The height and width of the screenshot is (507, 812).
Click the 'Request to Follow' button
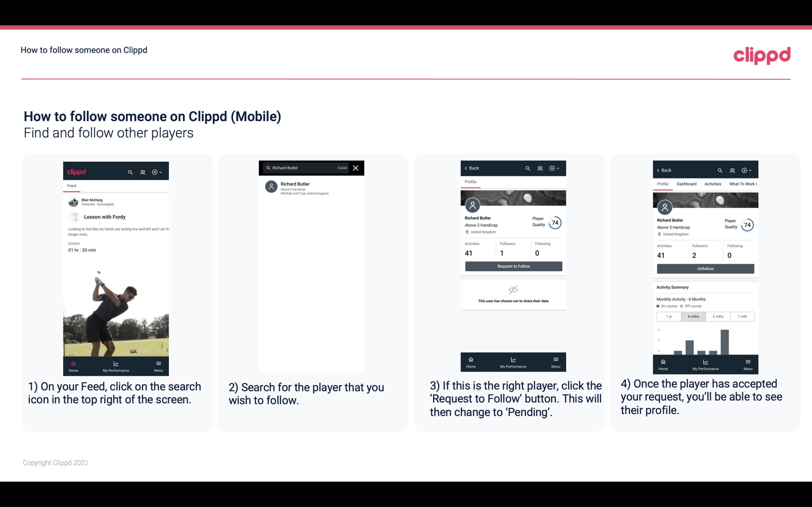point(513,266)
